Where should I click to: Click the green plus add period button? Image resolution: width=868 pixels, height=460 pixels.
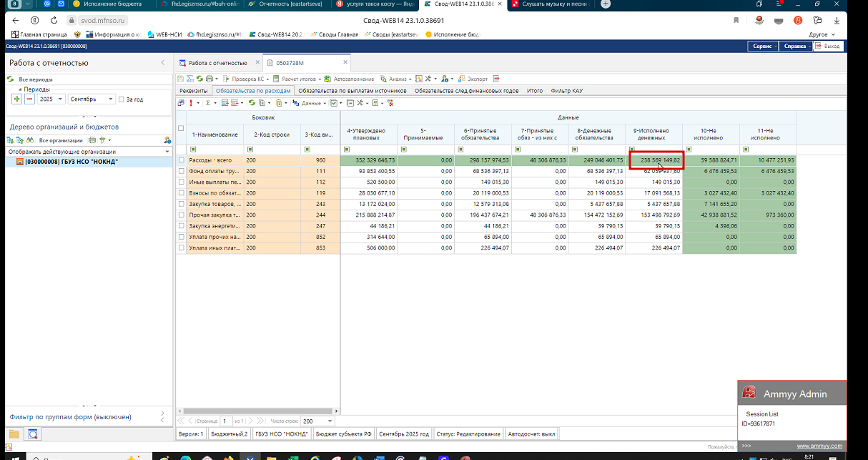pyautogui.click(x=16, y=99)
